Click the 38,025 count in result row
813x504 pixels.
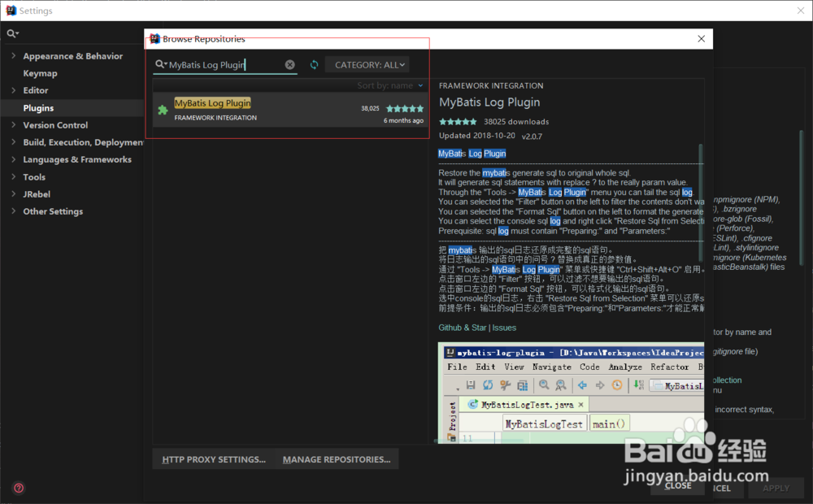[370, 108]
